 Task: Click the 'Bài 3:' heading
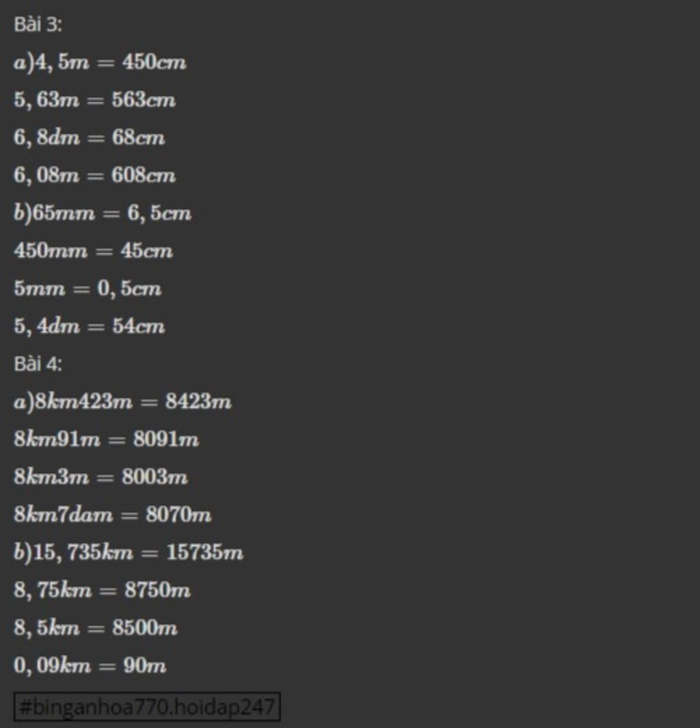[38, 24]
